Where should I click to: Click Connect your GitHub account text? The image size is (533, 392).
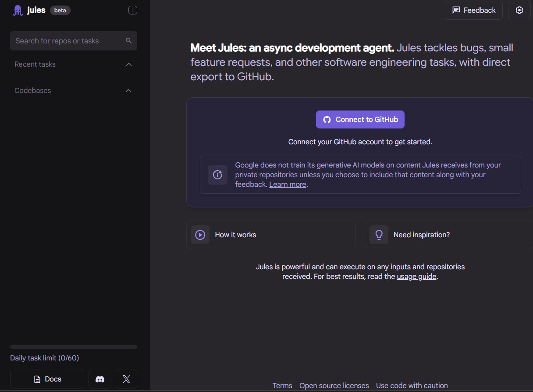click(x=360, y=142)
